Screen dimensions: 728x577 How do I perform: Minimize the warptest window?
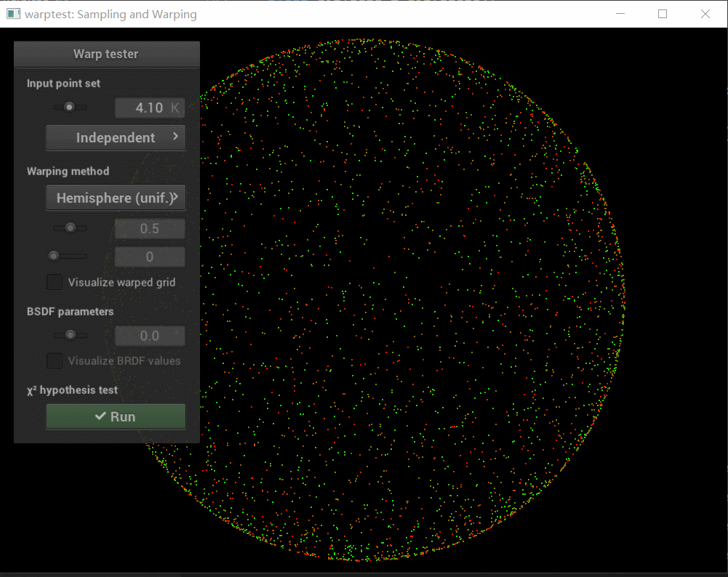pos(620,14)
